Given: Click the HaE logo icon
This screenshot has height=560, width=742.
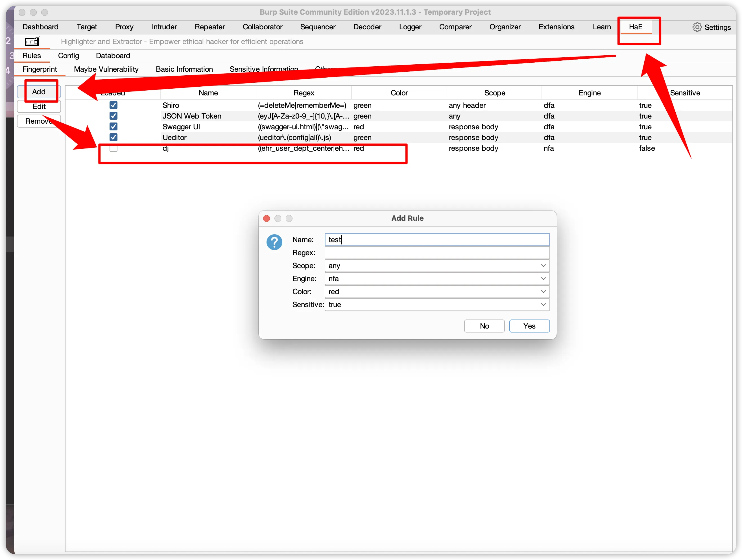Looking at the screenshot, I should coord(32,41).
